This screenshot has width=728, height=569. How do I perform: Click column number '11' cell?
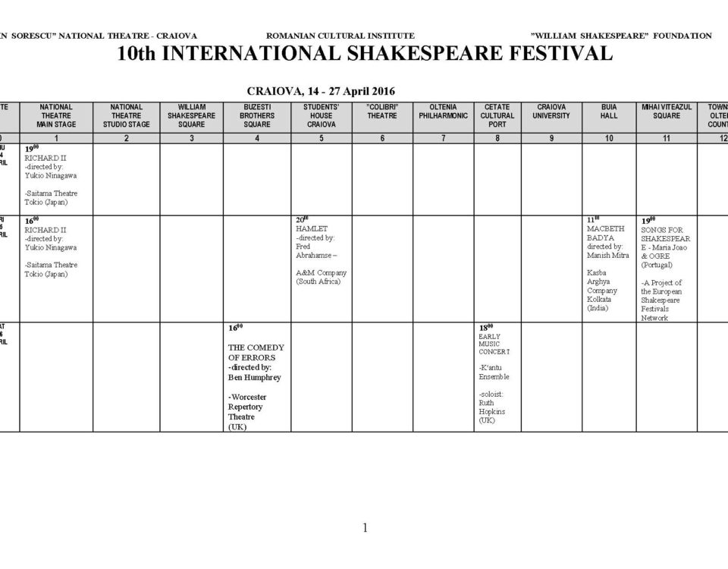(667, 138)
